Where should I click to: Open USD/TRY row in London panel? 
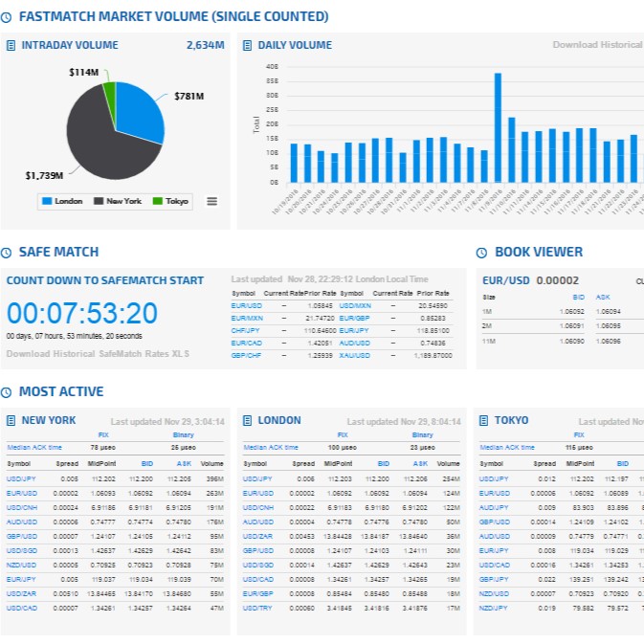pyautogui.click(x=351, y=609)
